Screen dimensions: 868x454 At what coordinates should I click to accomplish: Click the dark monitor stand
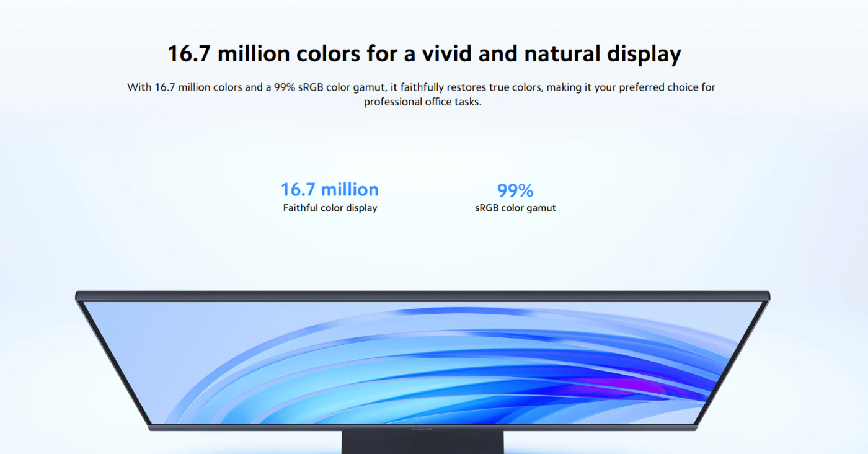[422, 443]
